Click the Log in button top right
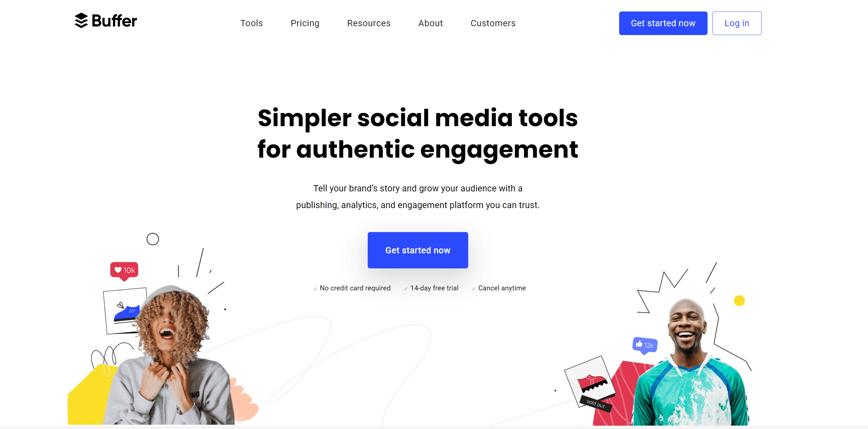Screen dimensions: 868x429 pyautogui.click(x=736, y=23)
